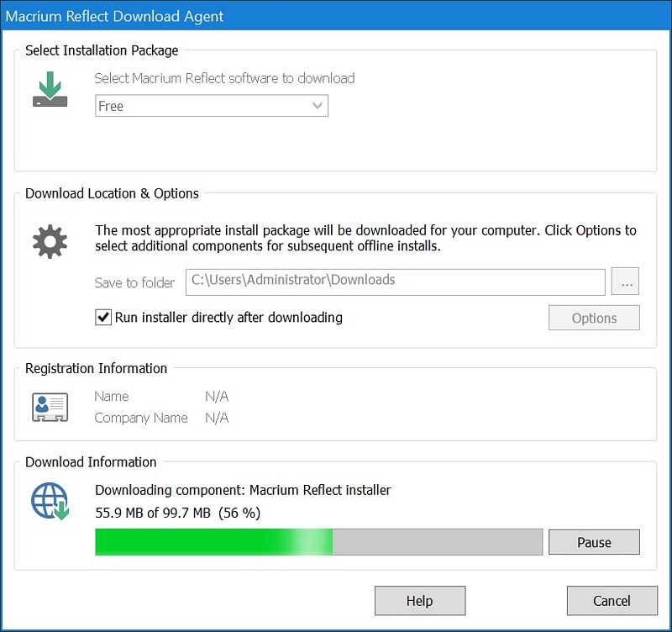Pause the installer download
672x632 pixels.
tap(594, 542)
